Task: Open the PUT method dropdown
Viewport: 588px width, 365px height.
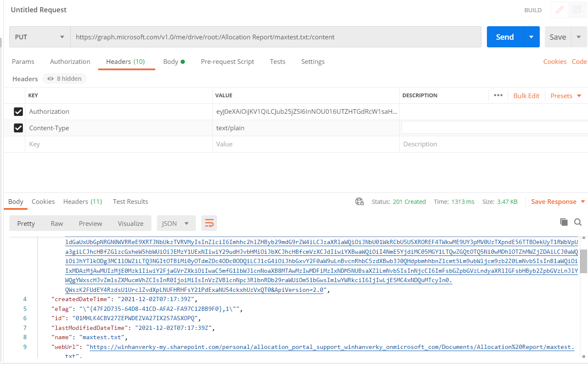Action: click(40, 37)
